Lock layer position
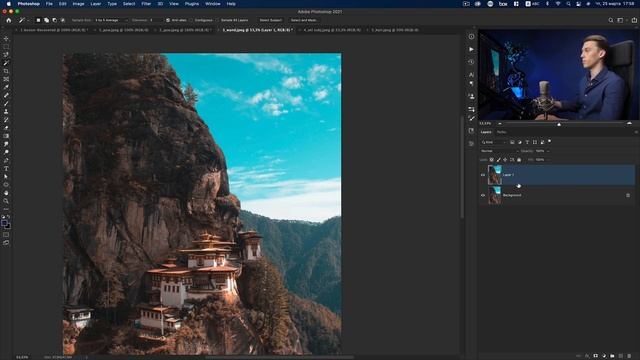The image size is (640, 360). 505,160
